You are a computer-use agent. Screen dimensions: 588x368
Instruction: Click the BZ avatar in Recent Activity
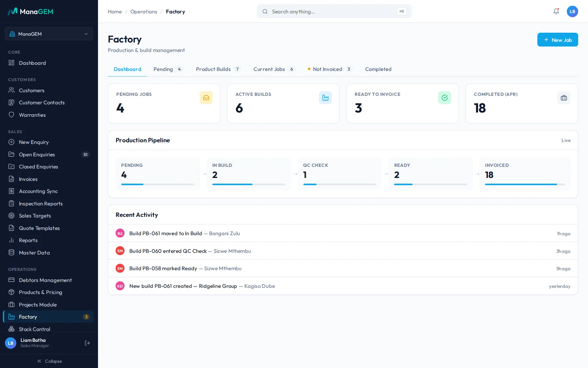point(120,233)
